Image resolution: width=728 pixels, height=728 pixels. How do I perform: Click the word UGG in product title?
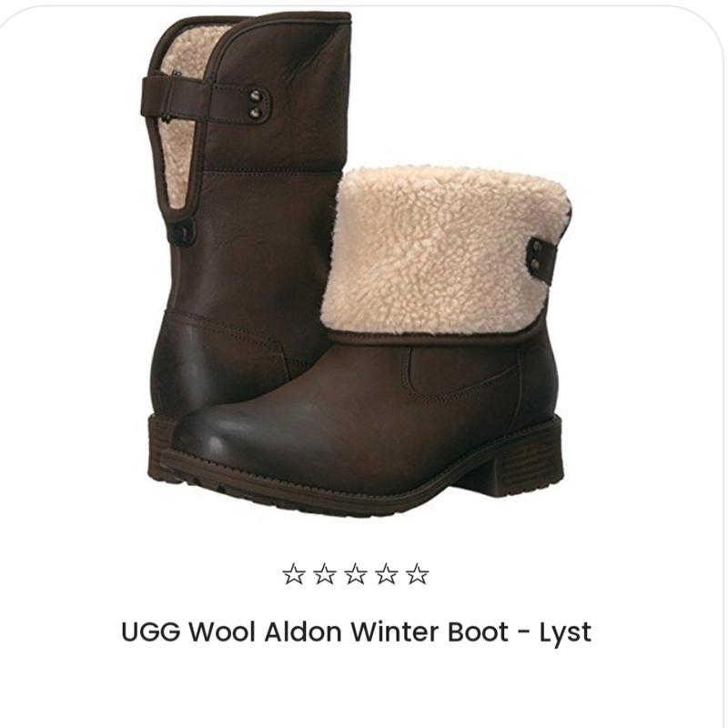[x=150, y=632]
